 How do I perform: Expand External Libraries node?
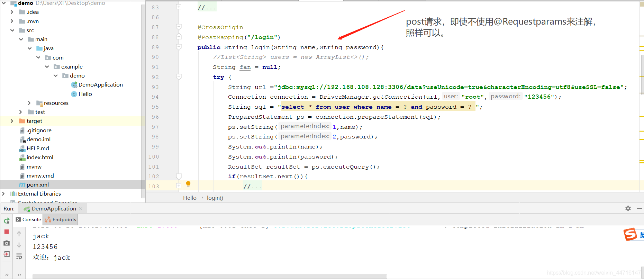[x=3, y=193]
